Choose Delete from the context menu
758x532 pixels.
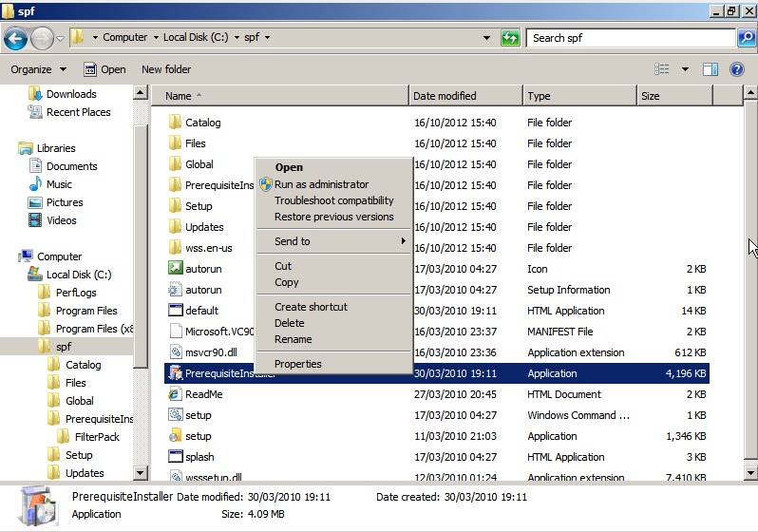pyautogui.click(x=333, y=323)
